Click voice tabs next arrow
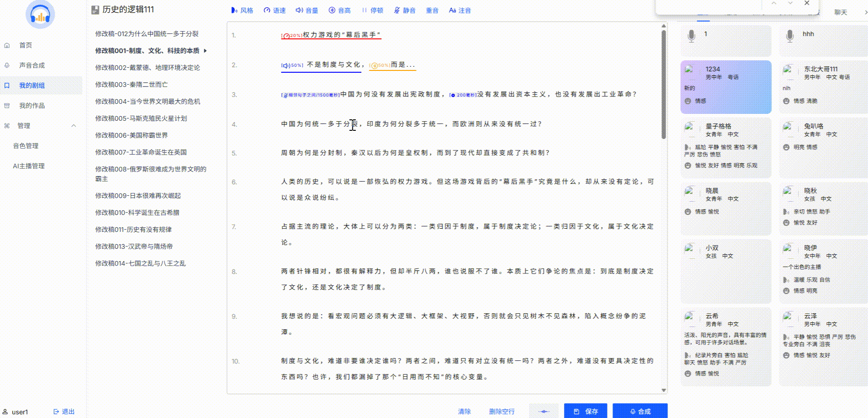 865,12
